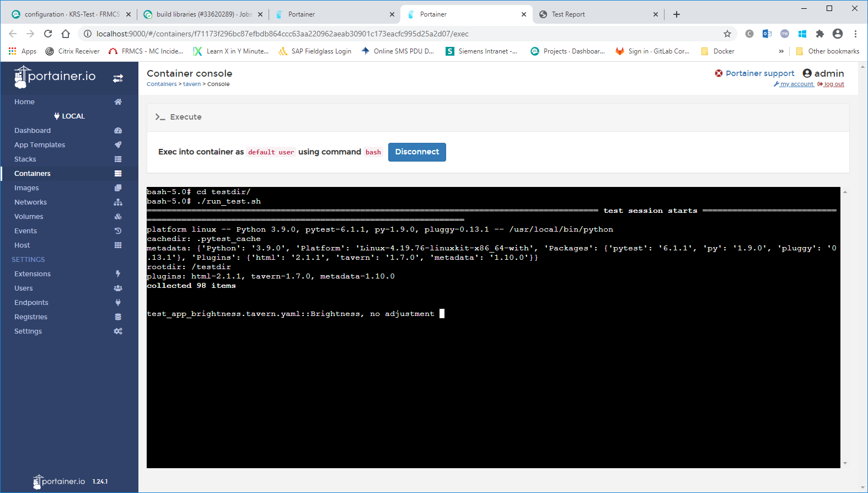The width and height of the screenshot is (868, 493).
Task: Switch to the Test Report browser tab
Action: coord(598,14)
